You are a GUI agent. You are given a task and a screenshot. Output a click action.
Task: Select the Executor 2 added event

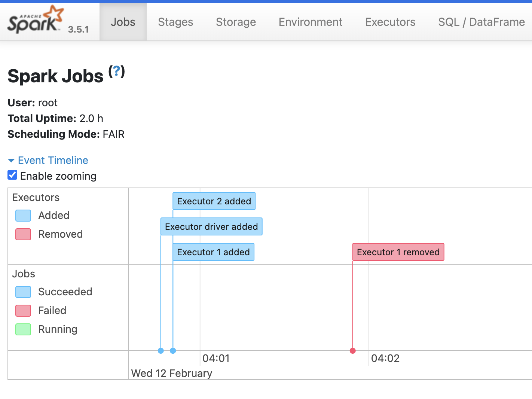[x=214, y=201]
